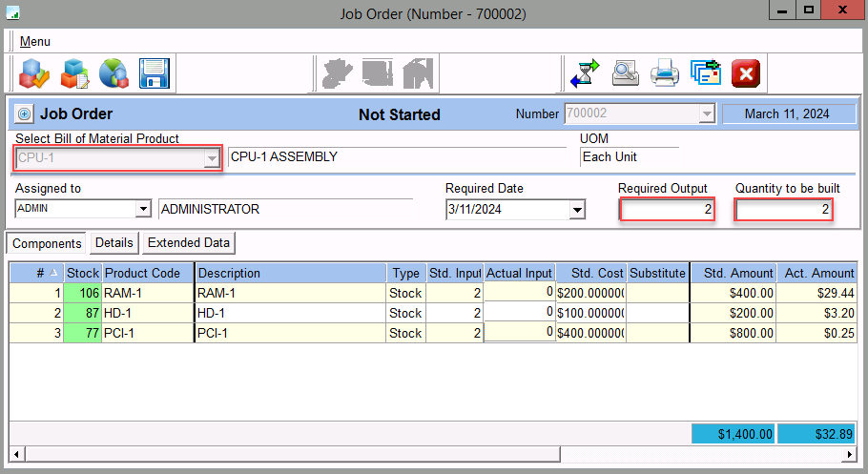
Task: Switch to the Extended Data tab
Action: pos(189,243)
